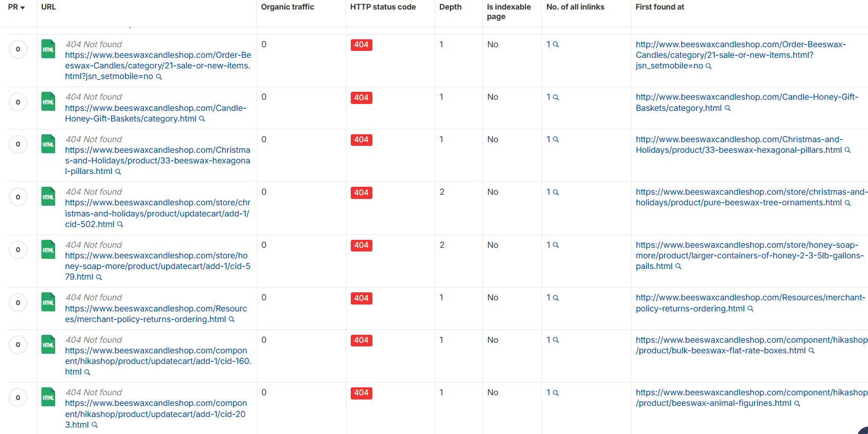Click the depth value 2 in the cid-502 row
Screen dimensions: 868x434
coord(442,192)
